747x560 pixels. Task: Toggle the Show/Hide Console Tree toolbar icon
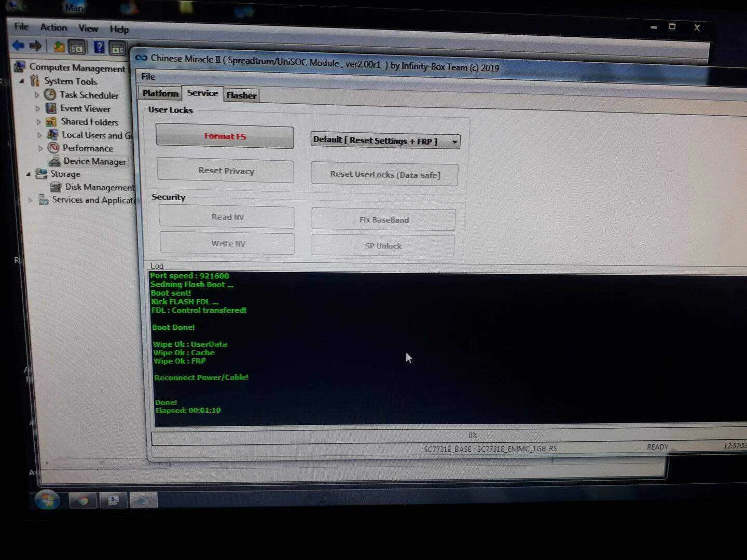click(x=77, y=48)
